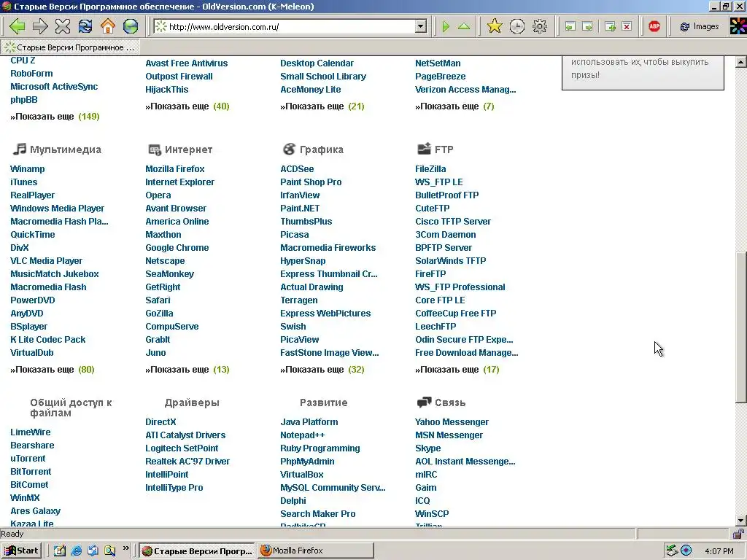This screenshot has width=747, height=560.
Task: Open the uTorrent link
Action: [x=28, y=459]
